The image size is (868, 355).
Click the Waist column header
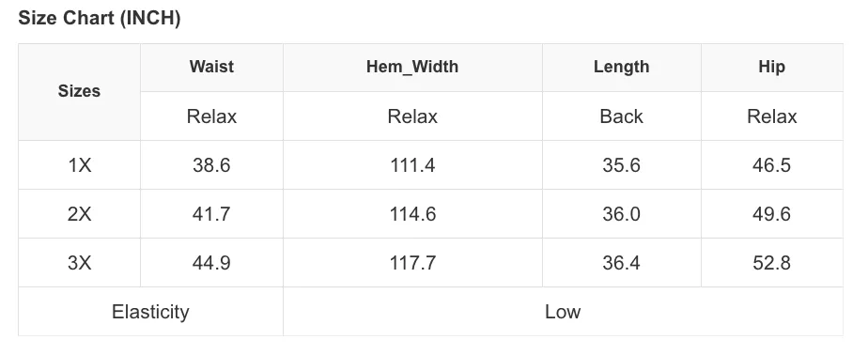pyautogui.click(x=211, y=67)
